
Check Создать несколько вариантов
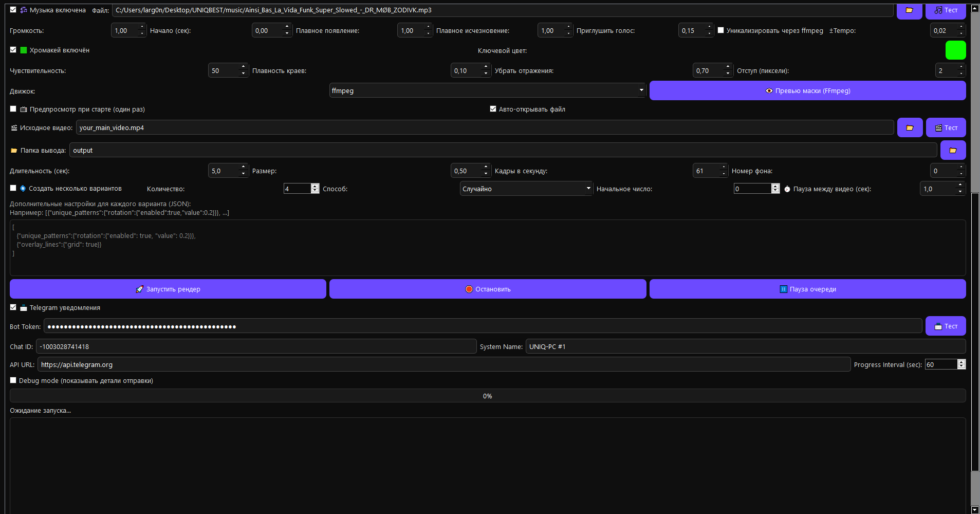tap(13, 189)
